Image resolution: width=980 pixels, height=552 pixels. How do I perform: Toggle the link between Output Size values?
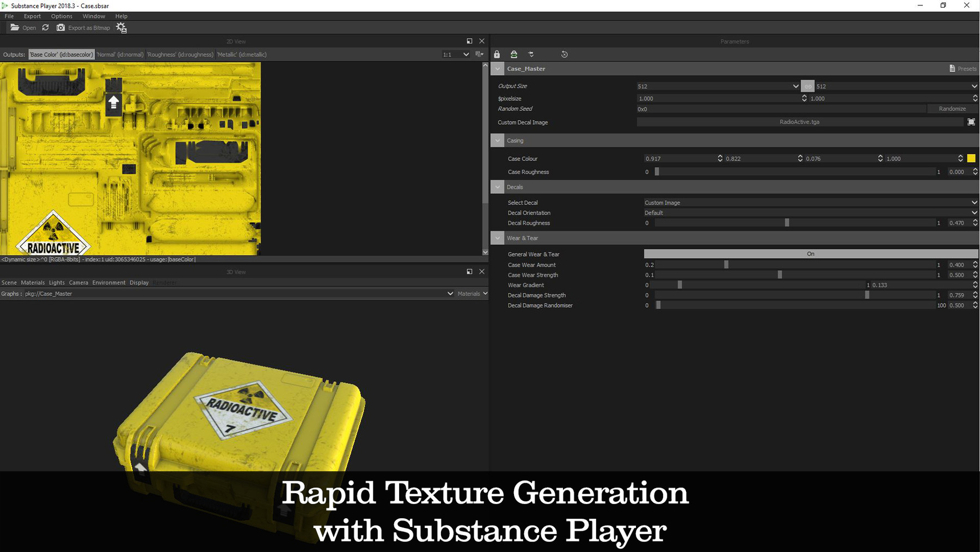(x=807, y=86)
